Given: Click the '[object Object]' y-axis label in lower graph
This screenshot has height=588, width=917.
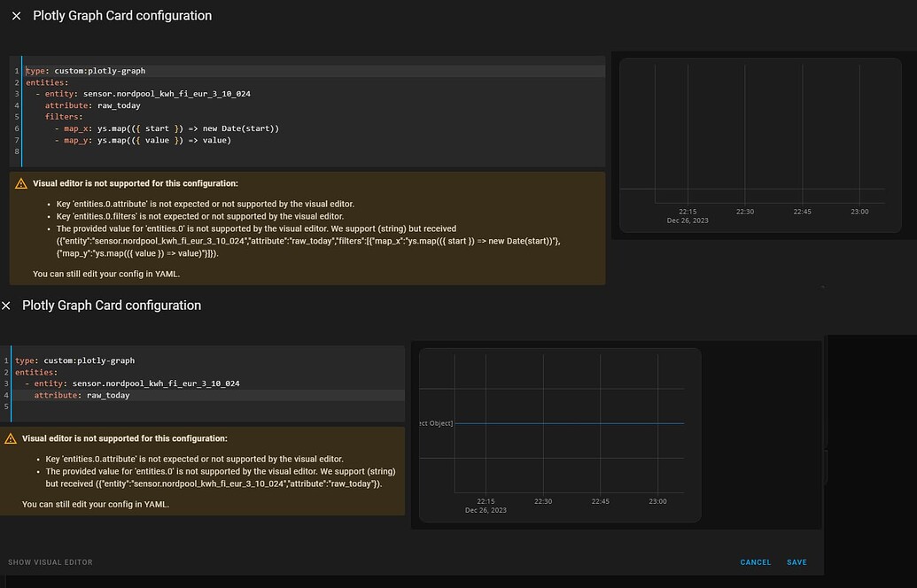Looking at the screenshot, I should [436, 423].
